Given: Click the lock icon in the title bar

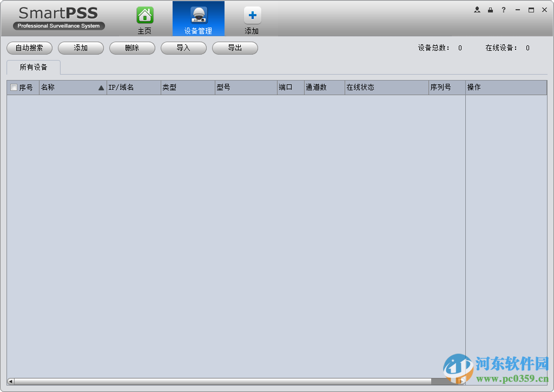Looking at the screenshot, I should (x=491, y=9).
